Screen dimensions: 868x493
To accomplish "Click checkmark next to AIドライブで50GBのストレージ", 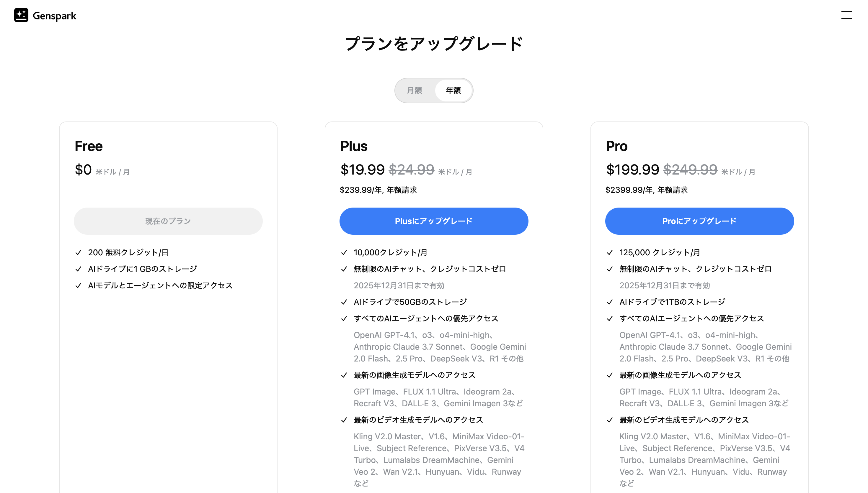I will tap(344, 302).
